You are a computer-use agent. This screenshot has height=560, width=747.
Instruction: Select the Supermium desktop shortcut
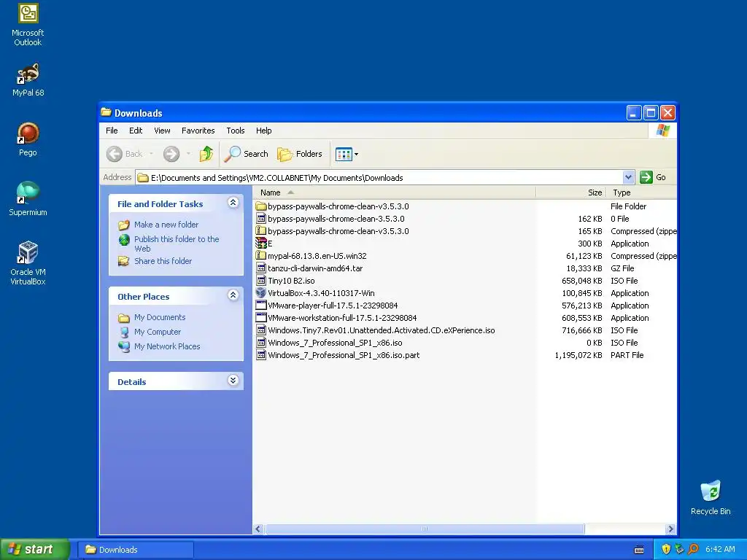28,198
